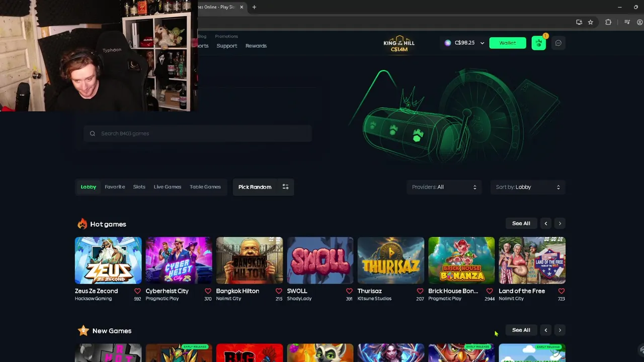The image size is (644, 362).
Task: Click the search magnifier icon
Action: click(93, 134)
